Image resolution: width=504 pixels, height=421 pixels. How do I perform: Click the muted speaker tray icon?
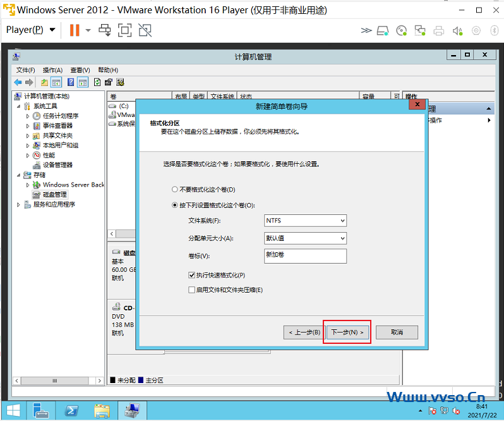pos(456,411)
